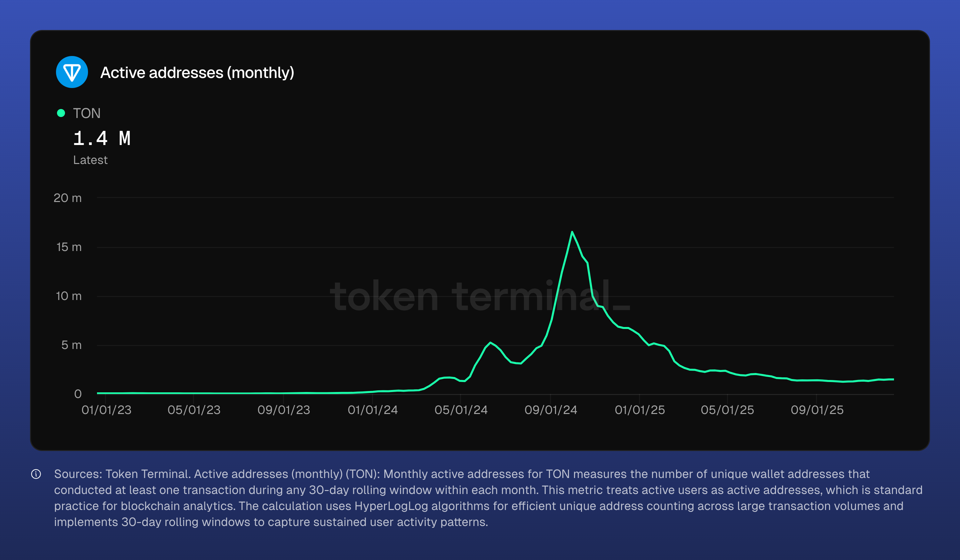Click the info circle icon near Sources text
This screenshot has width=960, height=560.
[x=36, y=474]
